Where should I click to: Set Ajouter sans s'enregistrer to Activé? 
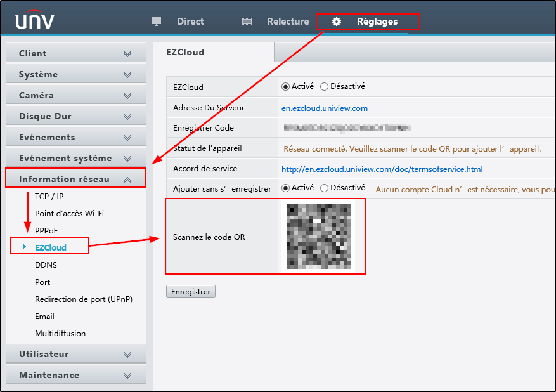pos(285,188)
